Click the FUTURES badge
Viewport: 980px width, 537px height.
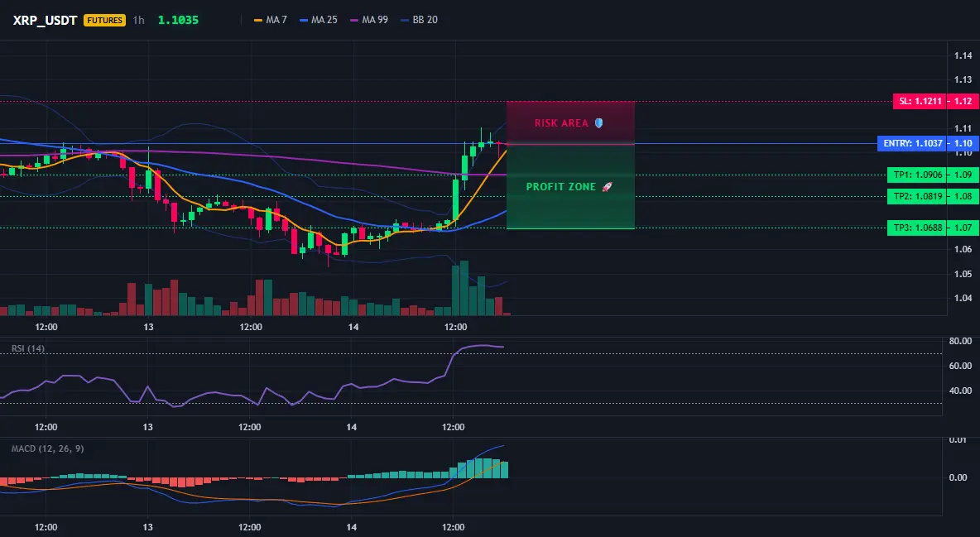click(x=104, y=20)
